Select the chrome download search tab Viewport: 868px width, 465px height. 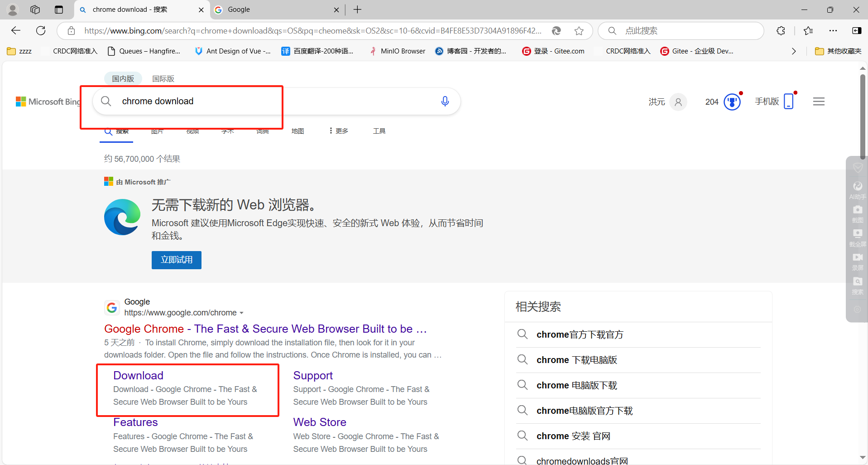coord(141,10)
